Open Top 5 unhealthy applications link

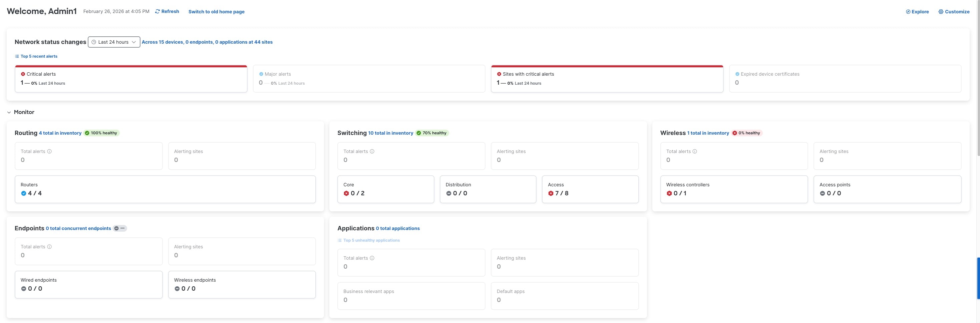tap(371, 240)
